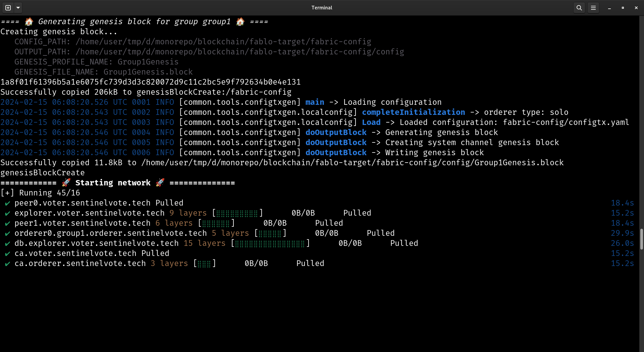The width and height of the screenshot is (644, 352).
Task: Click the vertical scrollbar thumb
Action: (x=641, y=239)
